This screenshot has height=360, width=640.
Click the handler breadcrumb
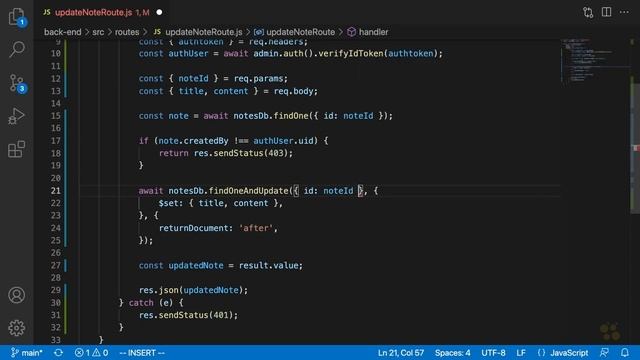pyautogui.click(x=368, y=32)
